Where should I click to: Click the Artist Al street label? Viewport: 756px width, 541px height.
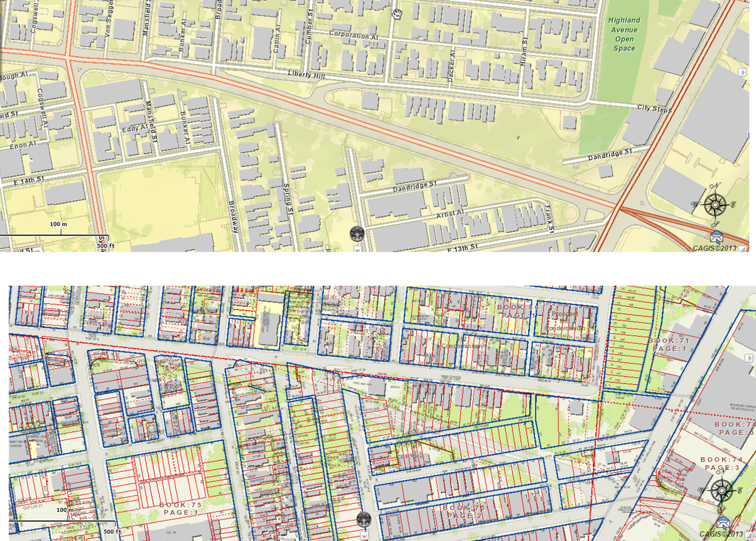(450, 214)
